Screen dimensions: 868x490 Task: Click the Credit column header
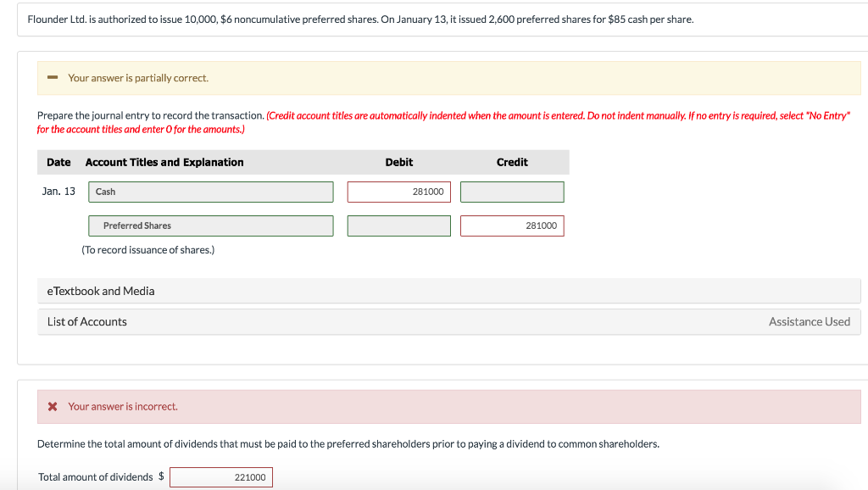click(x=511, y=162)
